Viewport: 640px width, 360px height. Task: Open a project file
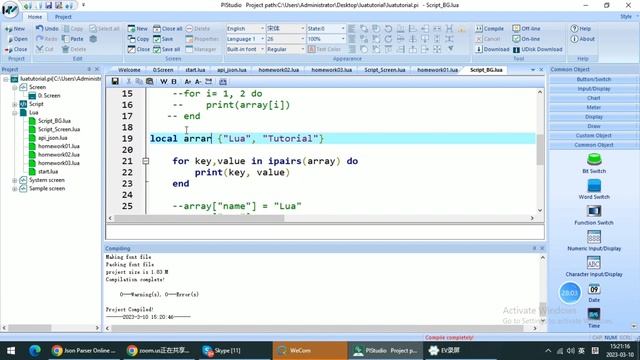pyautogui.click(x=17, y=39)
